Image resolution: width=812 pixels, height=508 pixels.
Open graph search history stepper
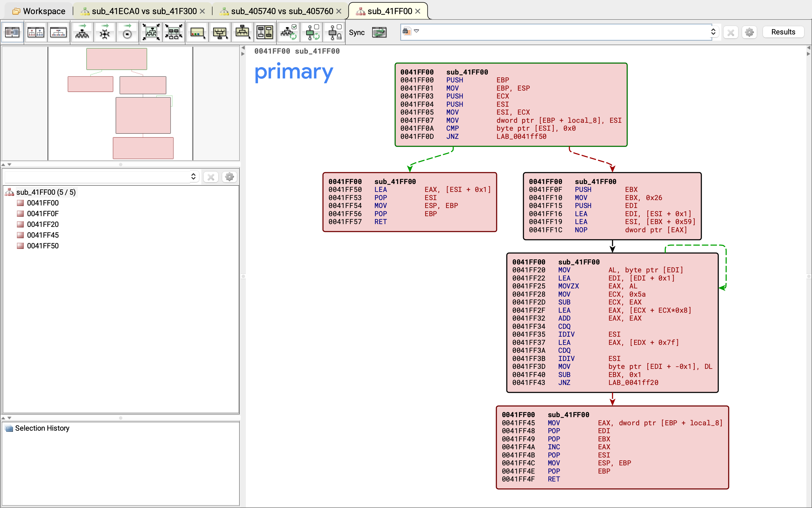(x=713, y=32)
